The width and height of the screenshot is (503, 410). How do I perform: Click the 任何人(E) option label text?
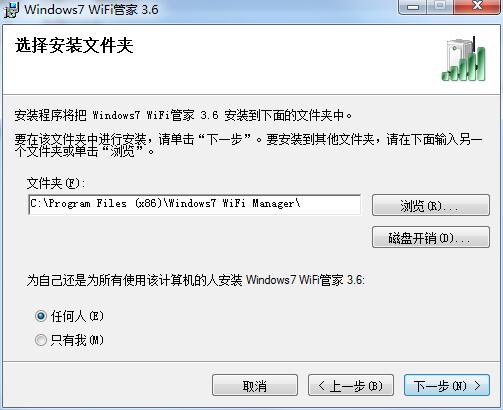tap(77, 316)
